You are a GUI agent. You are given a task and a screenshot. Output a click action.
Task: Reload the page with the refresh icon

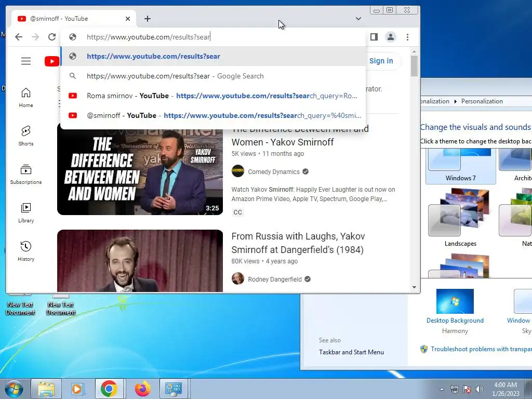coord(52,37)
